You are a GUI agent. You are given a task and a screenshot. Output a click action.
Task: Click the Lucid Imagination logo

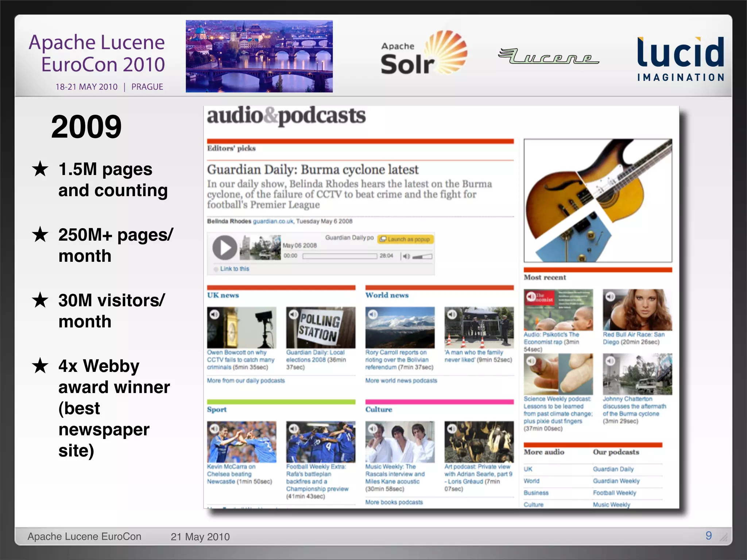680,58
